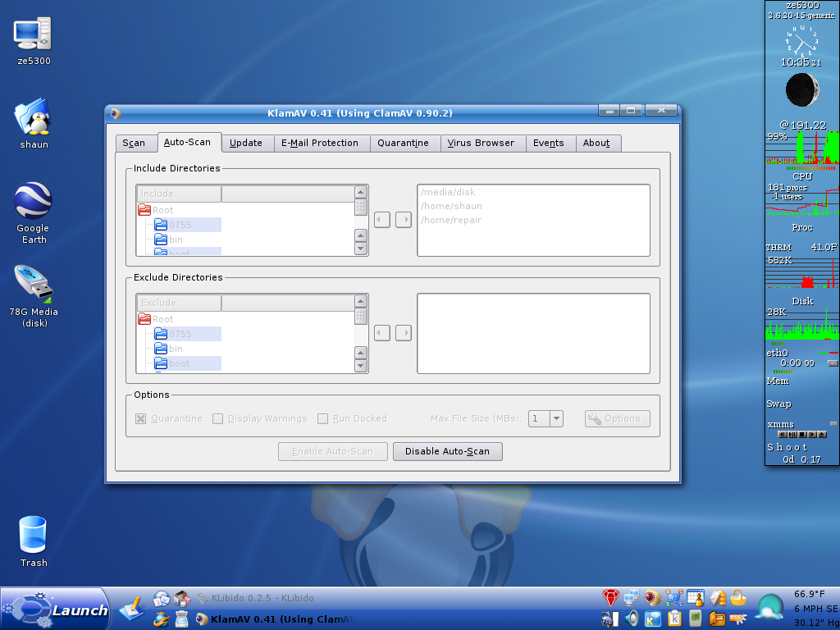840x630 pixels.
Task: Click the blue K chat tray icon
Action: (x=652, y=619)
